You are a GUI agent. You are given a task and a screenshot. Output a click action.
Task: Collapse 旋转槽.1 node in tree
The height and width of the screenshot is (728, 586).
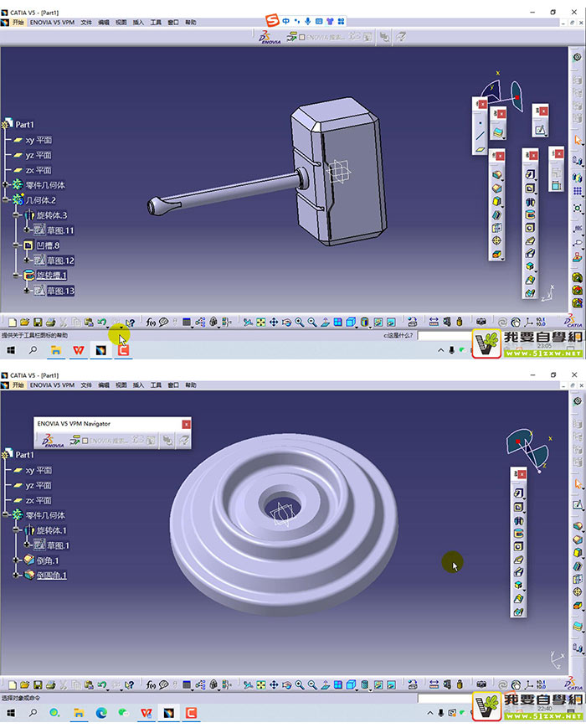coord(16,276)
